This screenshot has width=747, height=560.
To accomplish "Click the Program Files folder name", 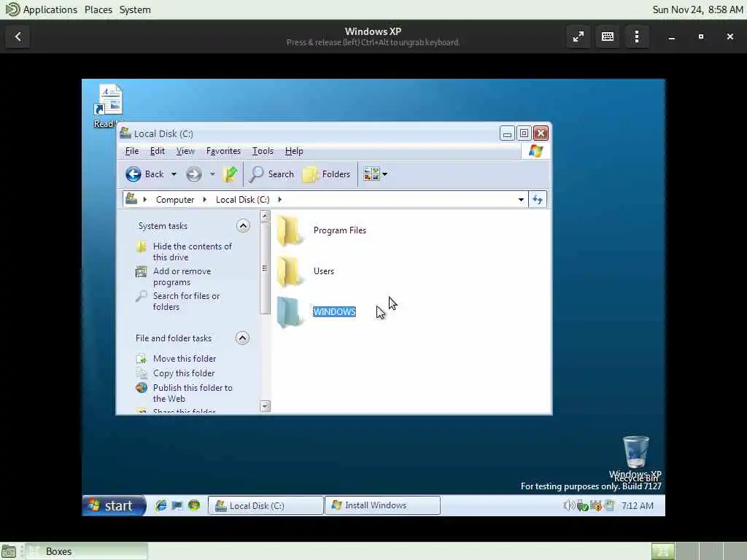I will (x=340, y=230).
